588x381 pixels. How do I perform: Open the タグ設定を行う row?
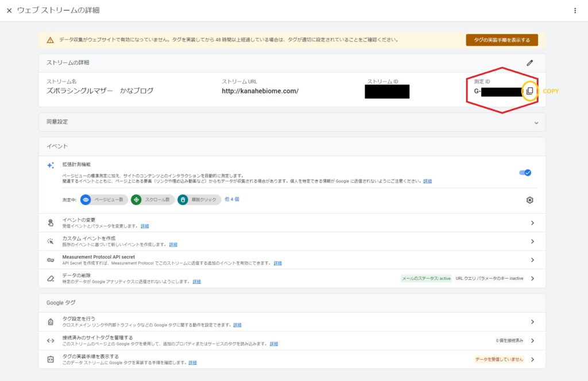tap(532, 322)
